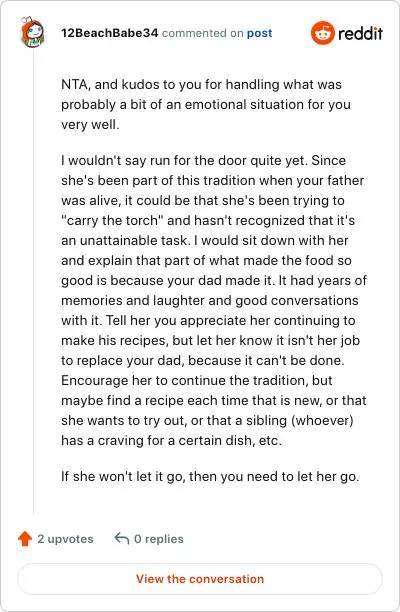Click the 12BeachBabe34 Snoo avatar

coord(33,32)
